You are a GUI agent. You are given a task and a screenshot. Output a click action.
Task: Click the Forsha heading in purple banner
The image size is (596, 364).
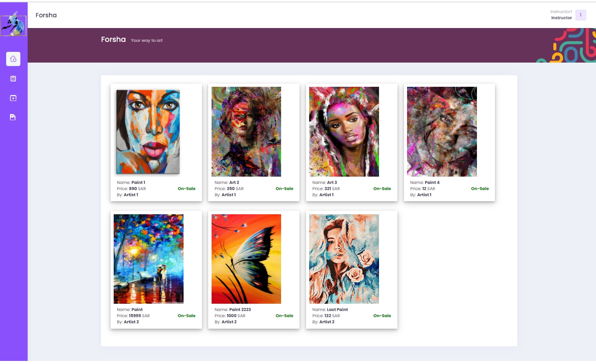coord(113,40)
